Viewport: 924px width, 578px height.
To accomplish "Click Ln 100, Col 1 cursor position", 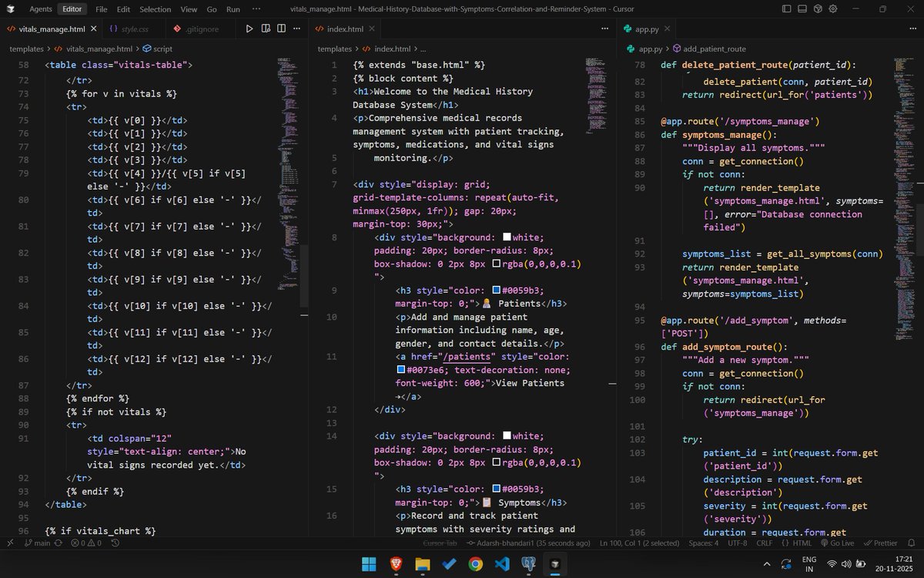I will click(641, 543).
